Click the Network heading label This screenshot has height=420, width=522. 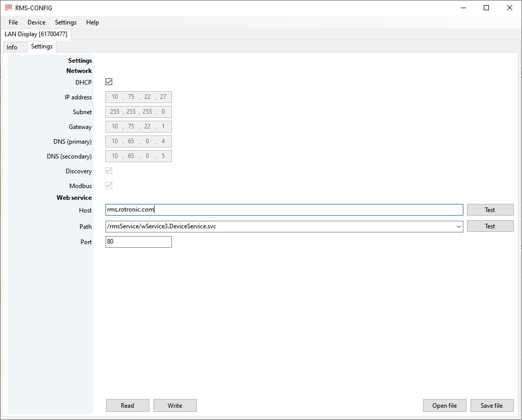79,71
